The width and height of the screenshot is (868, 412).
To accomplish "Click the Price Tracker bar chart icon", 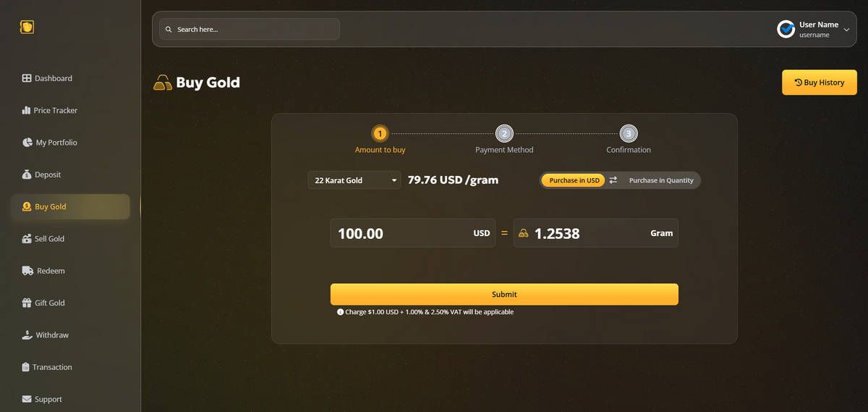I will click(x=26, y=110).
